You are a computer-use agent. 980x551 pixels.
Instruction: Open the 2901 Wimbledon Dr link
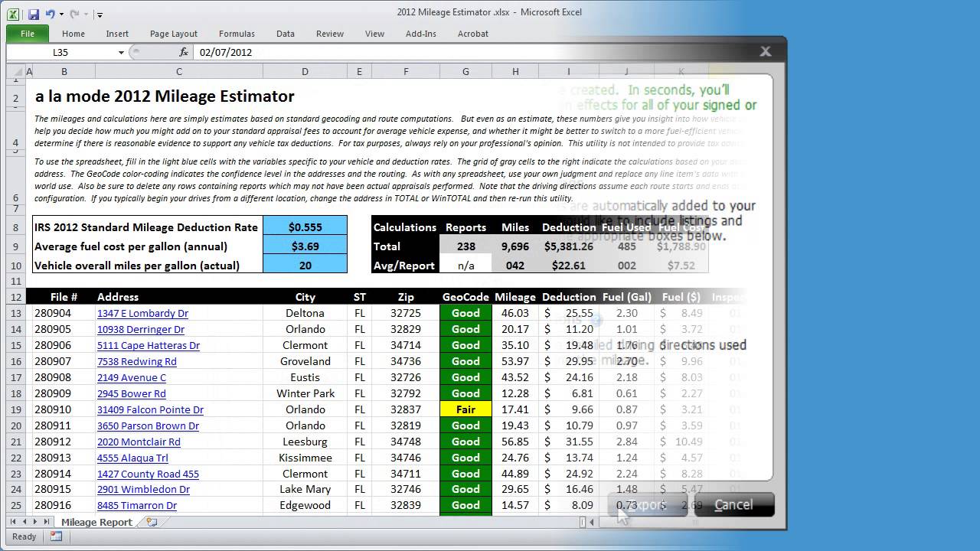[143, 490]
